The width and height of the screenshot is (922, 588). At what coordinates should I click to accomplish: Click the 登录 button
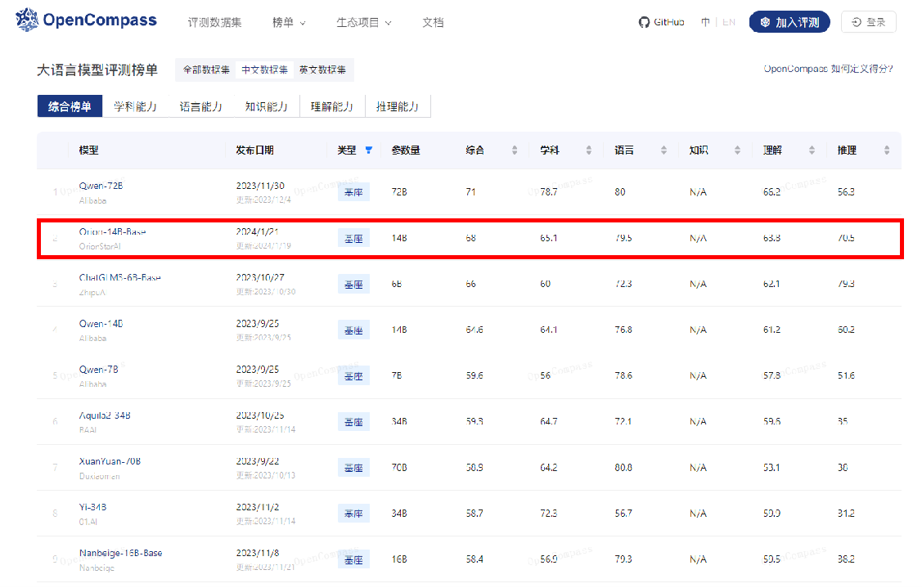(x=869, y=22)
